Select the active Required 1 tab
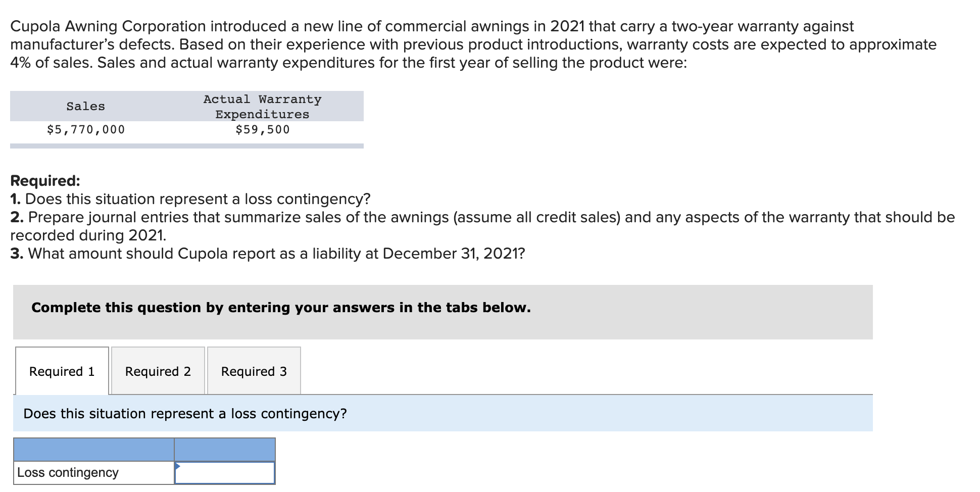The height and width of the screenshot is (492, 980). (x=62, y=371)
